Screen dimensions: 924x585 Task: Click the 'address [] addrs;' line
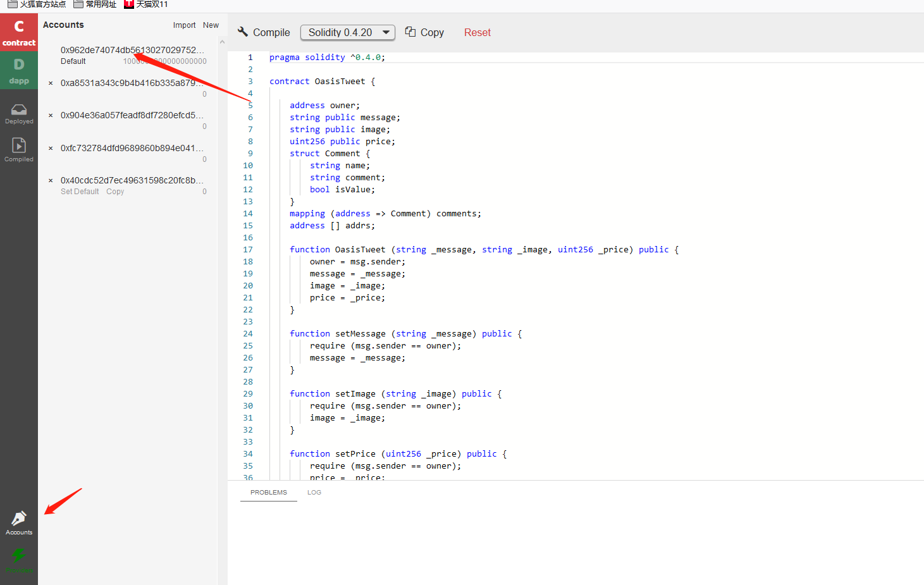coord(332,226)
